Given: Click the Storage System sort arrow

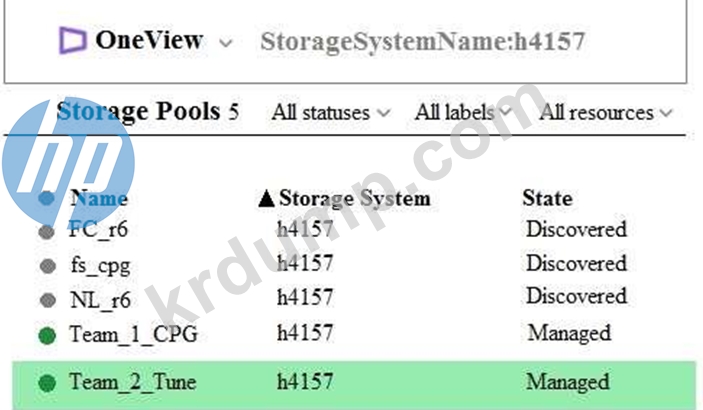Looking at the screenshot, I should click(266, 198).
